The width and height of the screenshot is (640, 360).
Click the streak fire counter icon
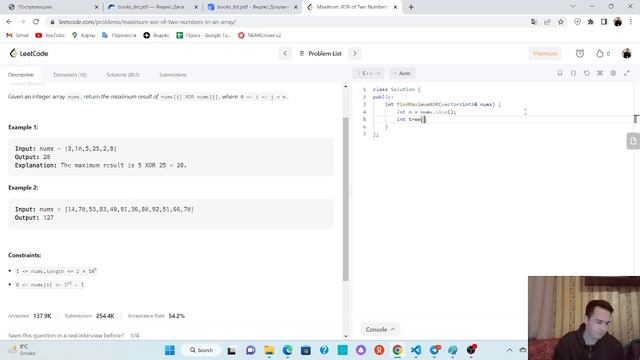(x=603, y=53)
